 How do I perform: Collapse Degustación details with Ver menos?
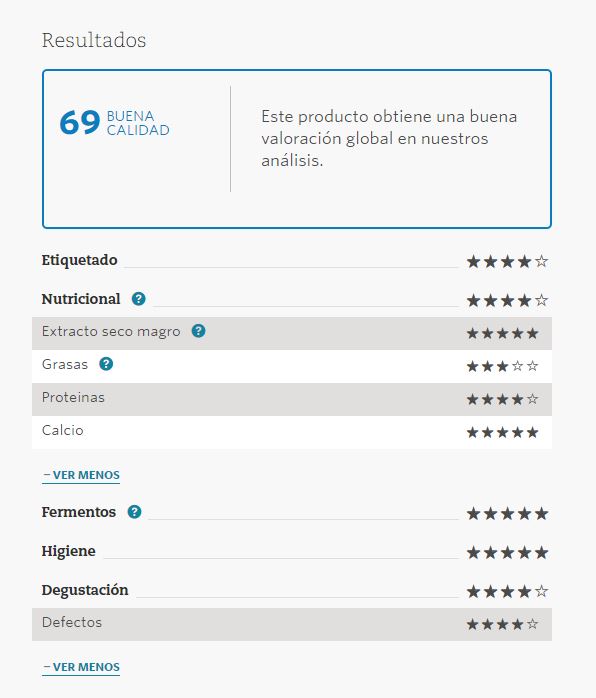pos(81,667)
